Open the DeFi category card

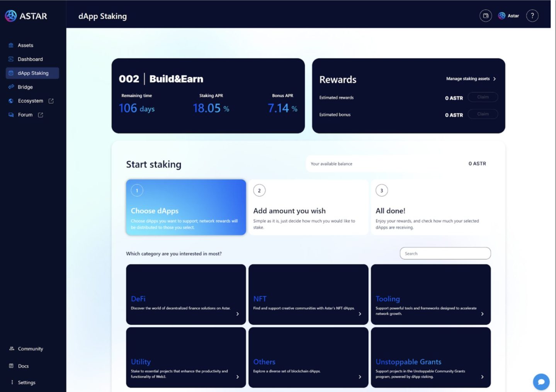(x=186, y=294)
